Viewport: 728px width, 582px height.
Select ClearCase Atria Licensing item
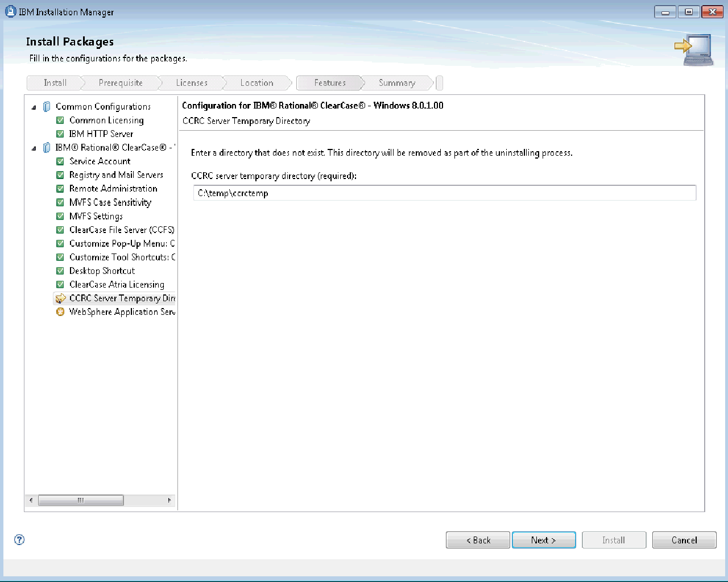coord(117,284)
